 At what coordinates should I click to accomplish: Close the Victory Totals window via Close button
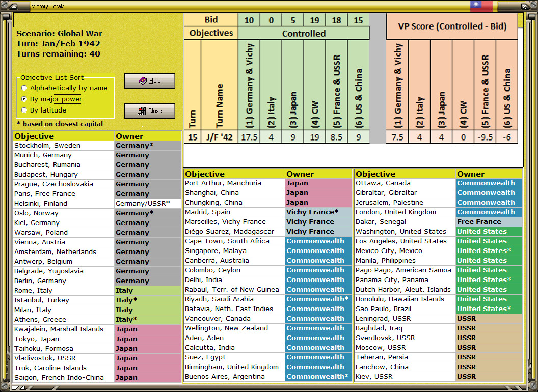coord(150,111)
